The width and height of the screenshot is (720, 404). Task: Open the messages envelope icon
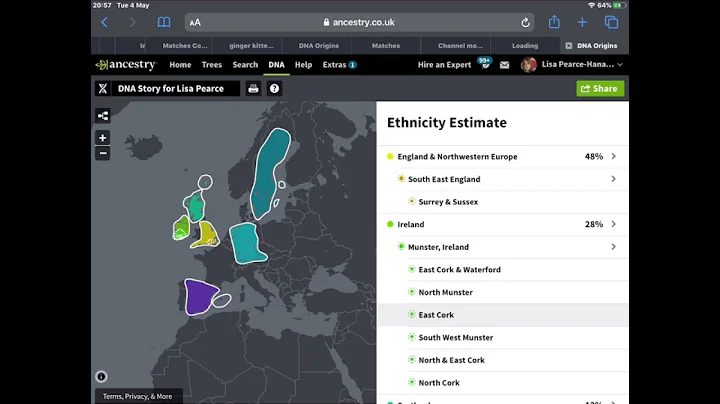coord(504,65)
